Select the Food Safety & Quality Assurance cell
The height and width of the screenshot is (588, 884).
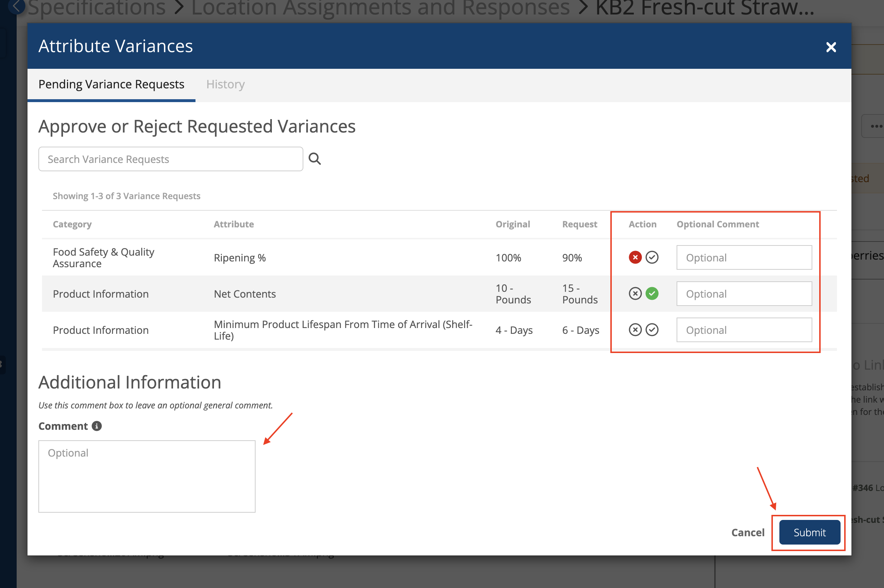click(104, 258)
